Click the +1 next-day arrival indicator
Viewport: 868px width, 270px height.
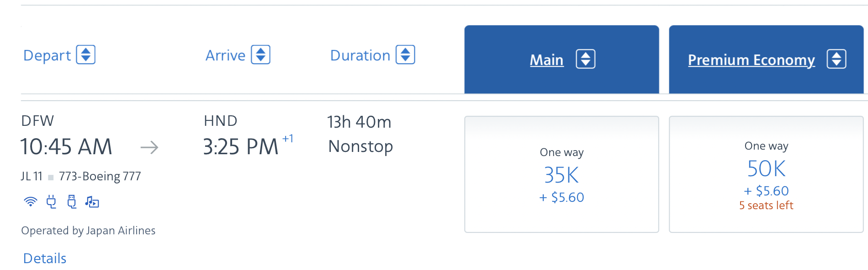click(x=288, y=139)
